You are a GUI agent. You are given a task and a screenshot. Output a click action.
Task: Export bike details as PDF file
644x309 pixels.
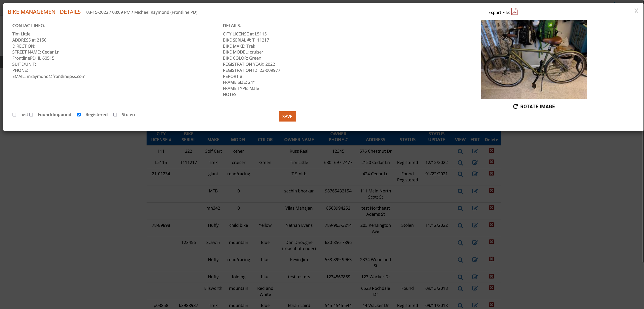514,12
